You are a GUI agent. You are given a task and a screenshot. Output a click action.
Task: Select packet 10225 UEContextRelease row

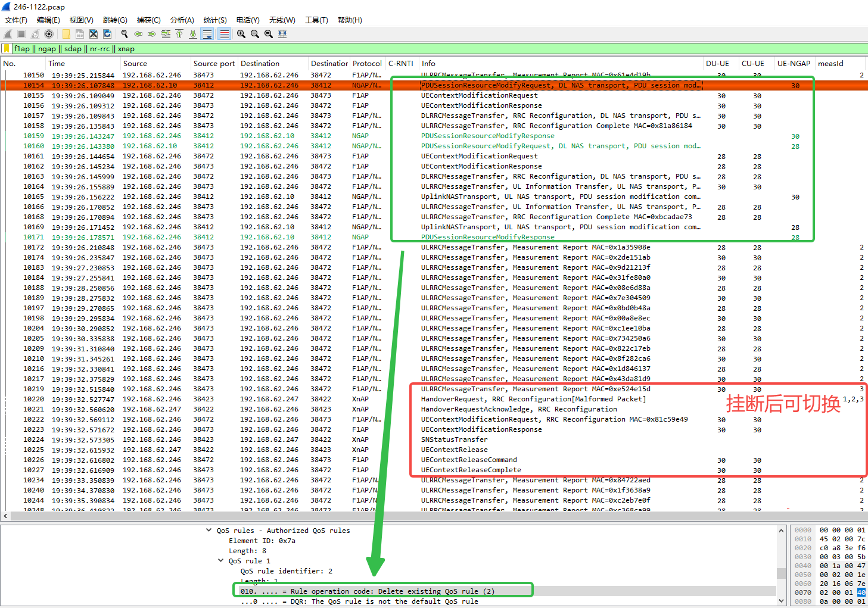[x=434, y=450]
